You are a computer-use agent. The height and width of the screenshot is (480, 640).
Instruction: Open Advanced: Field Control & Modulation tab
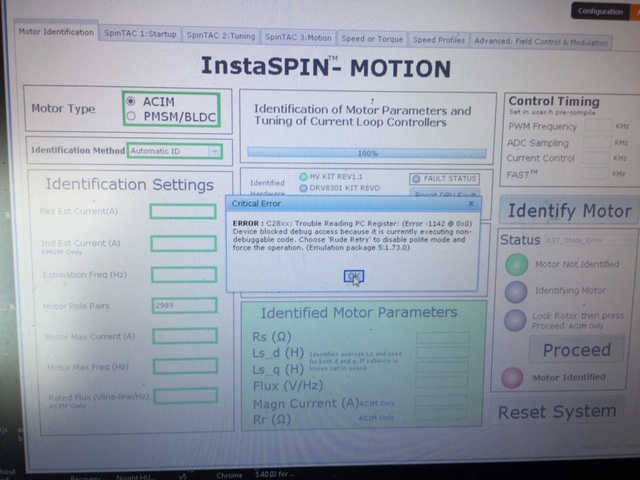click(x=541, y=42)
